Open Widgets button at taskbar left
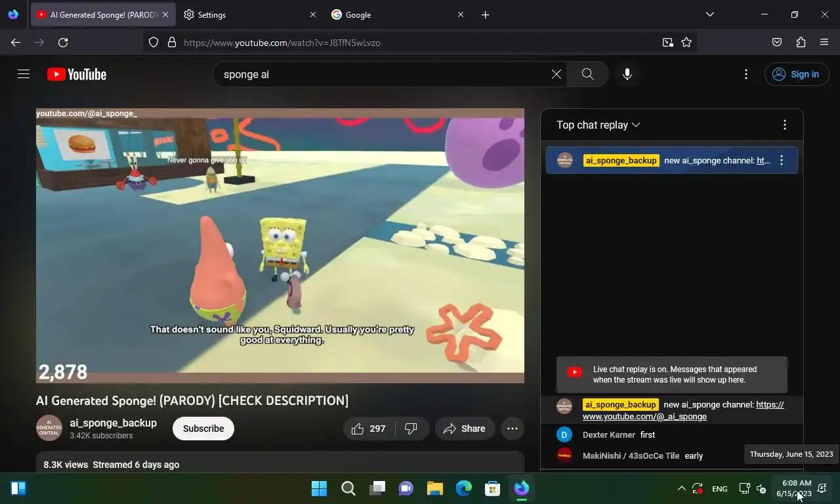This screenshot has height=504, width=840. point(18,488)
